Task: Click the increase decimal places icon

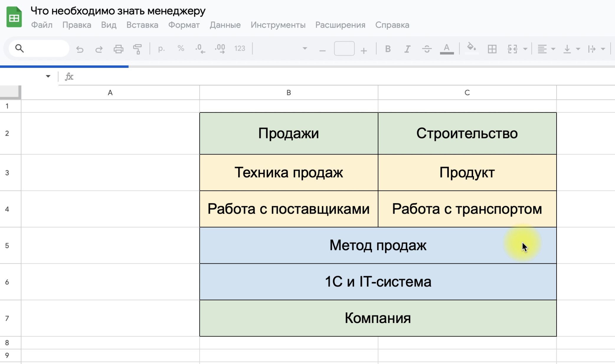Action: [x=220, y=49]
